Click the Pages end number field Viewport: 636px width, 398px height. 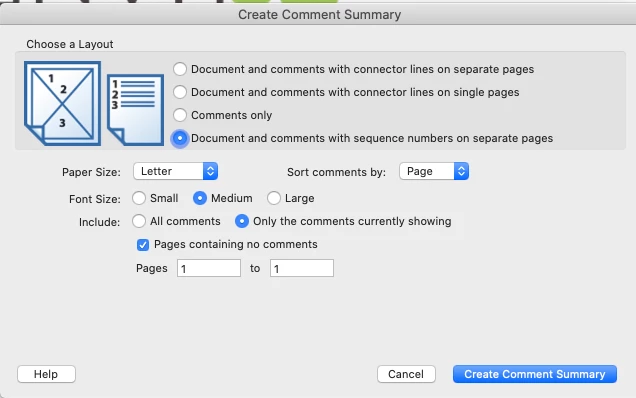point(302,268)
